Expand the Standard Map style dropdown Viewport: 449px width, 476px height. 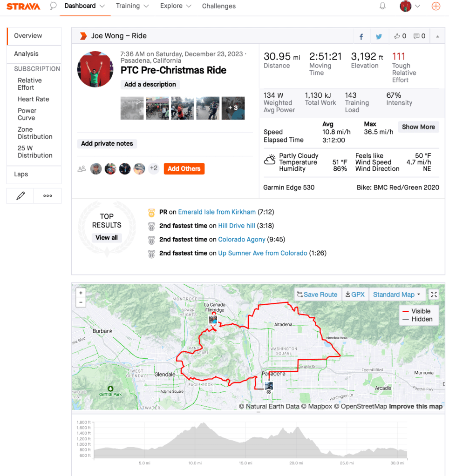coord(397,295)
